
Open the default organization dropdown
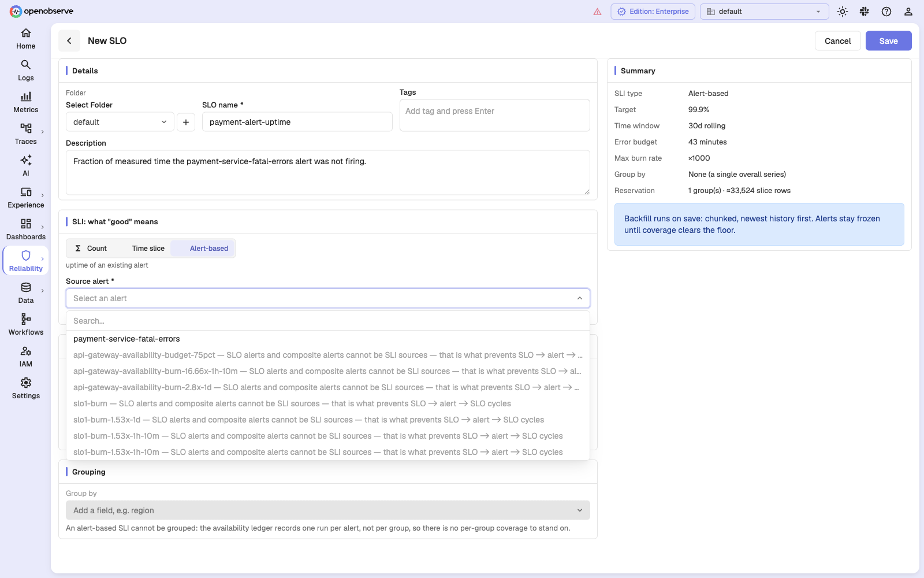[764, 12]
